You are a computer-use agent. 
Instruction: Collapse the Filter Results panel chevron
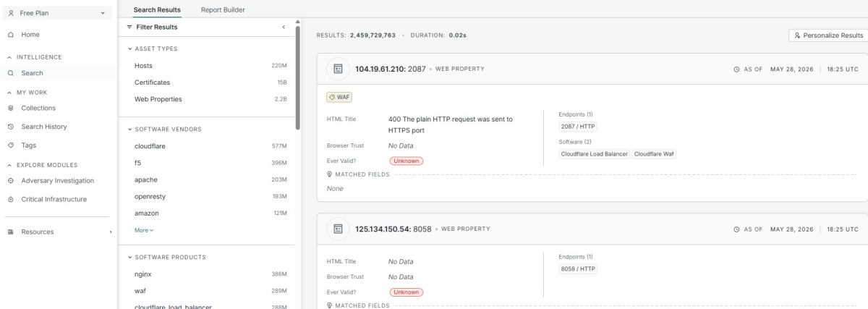click(x=283, y=27)
